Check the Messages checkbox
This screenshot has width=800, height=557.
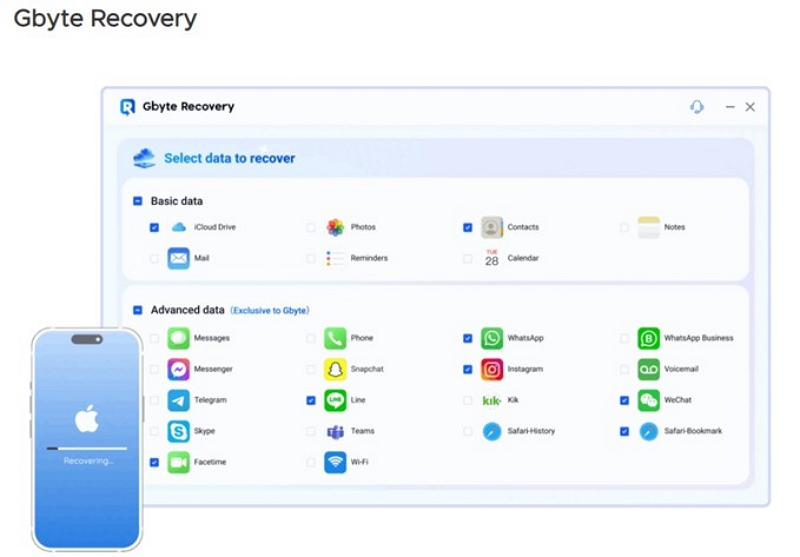(154, 338)
